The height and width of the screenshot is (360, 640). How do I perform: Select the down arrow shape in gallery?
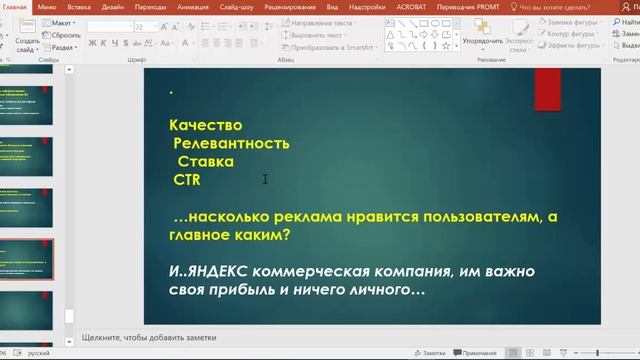(435, 34)
